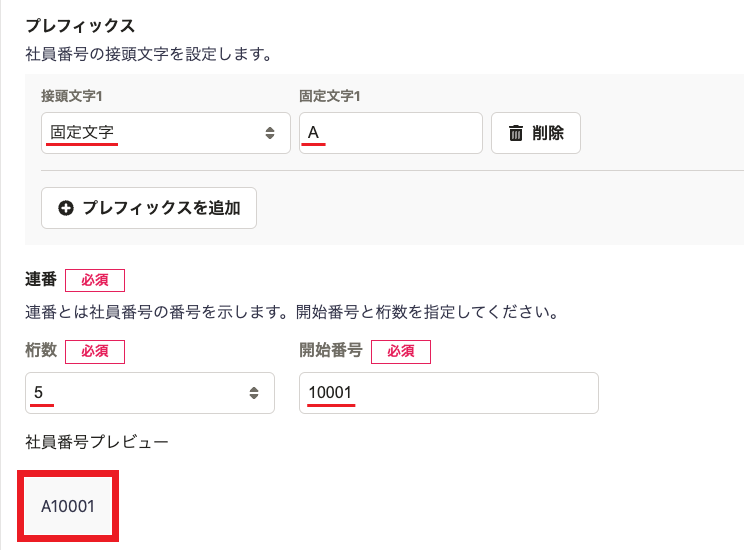Delete the prefix row with 削除 button
This screenshot has height=550, width=744.
tap(536, 133)
